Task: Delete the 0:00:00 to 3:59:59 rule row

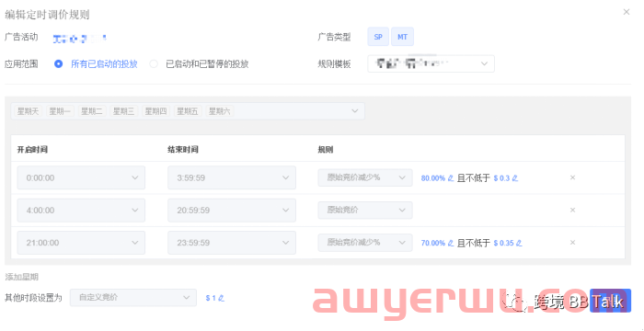Action: pyautogui.click(x=572, y=177)
